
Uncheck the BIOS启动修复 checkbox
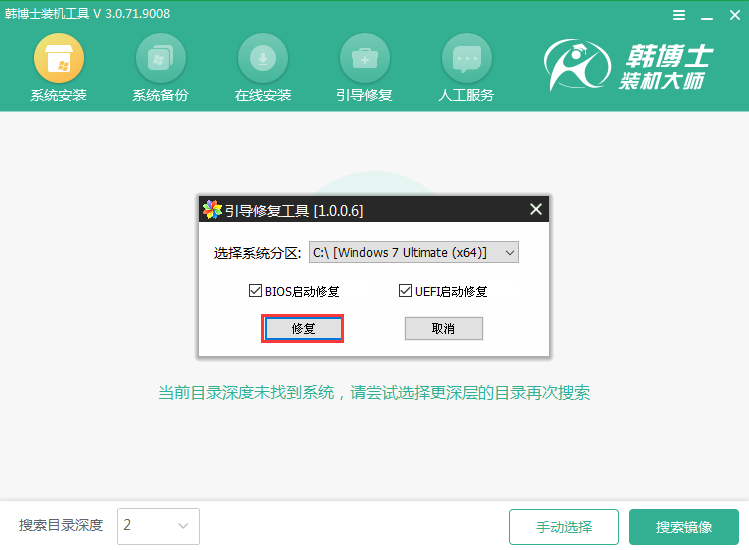coord(255,291)
